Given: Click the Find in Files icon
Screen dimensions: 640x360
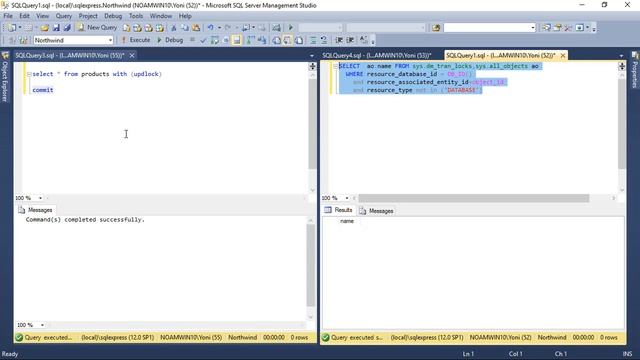Looking at the screenshot, I should pos(436,28).
